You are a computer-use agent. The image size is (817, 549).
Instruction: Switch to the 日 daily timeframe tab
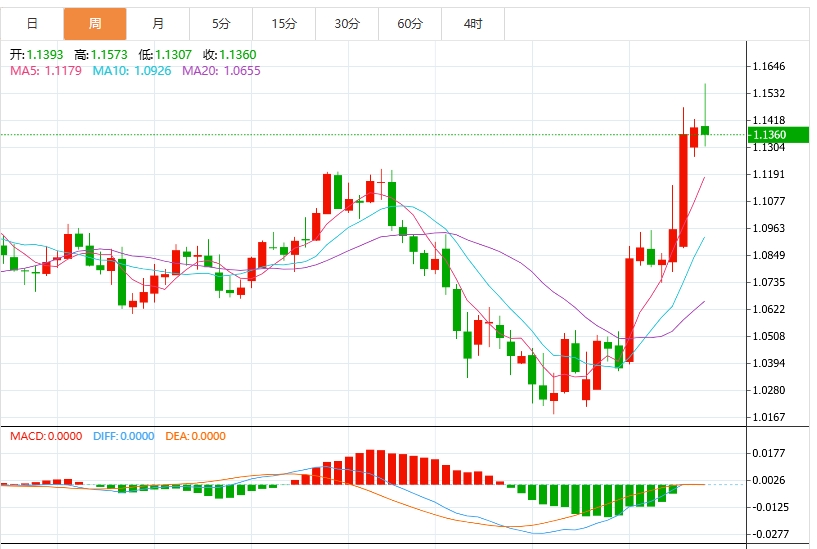[32, 23]
